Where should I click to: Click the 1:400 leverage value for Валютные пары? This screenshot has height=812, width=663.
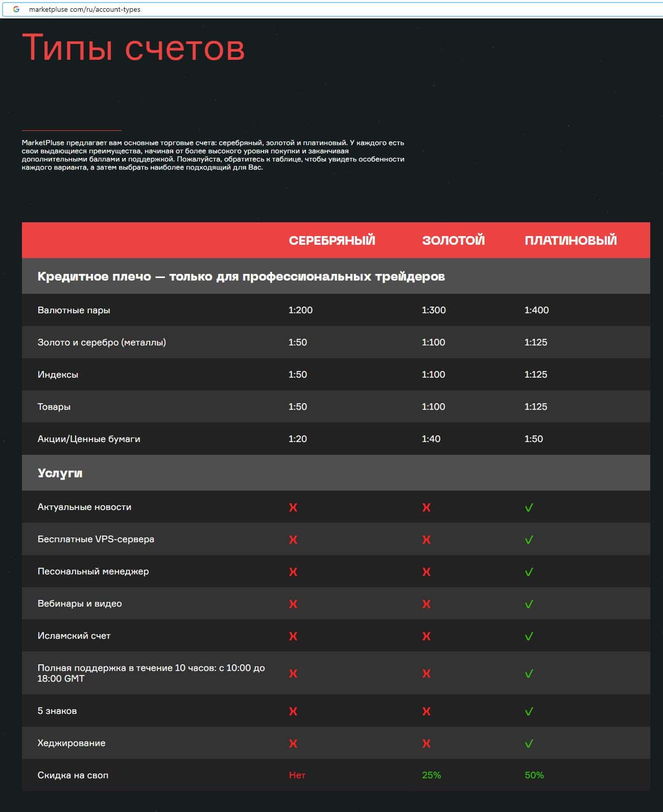pyautogui.click(x=536, y=310)
